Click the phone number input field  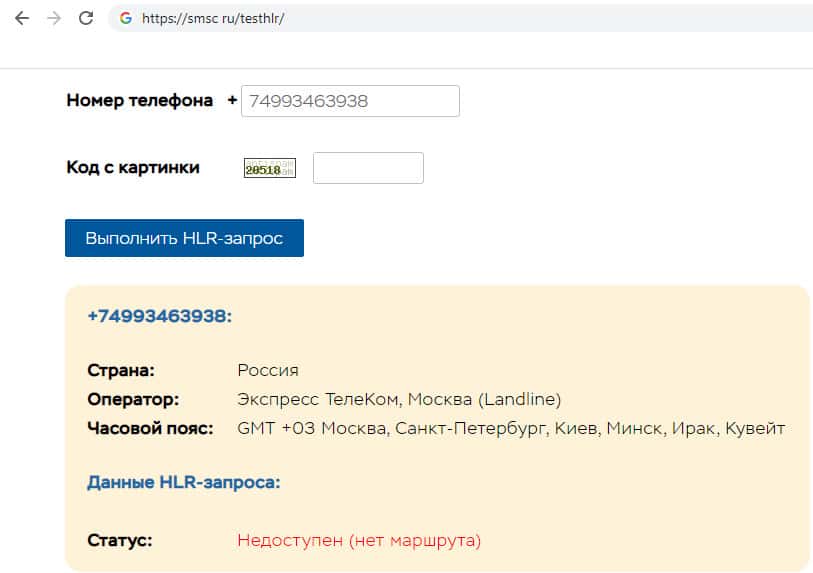(350, 101)
